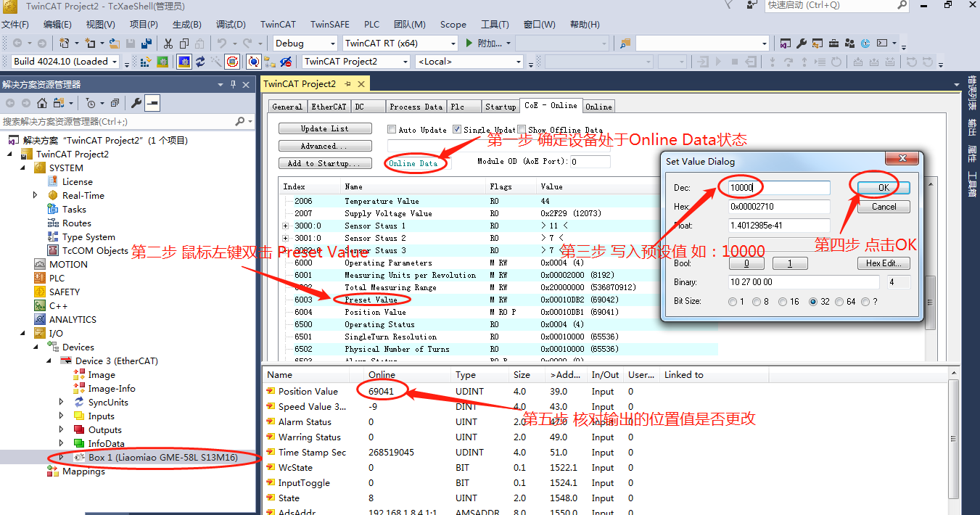Select Bit Size 8 radio button
980x515 pixels.
[x=758, y=302]
